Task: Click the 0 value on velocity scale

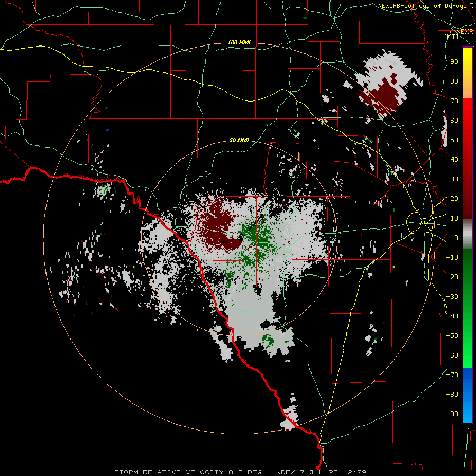Action: click(x=456, y=237)
